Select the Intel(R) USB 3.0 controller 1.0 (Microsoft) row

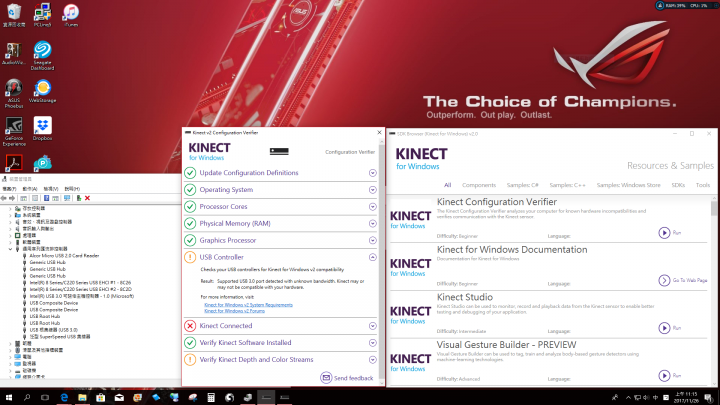(x=81, y=297)
